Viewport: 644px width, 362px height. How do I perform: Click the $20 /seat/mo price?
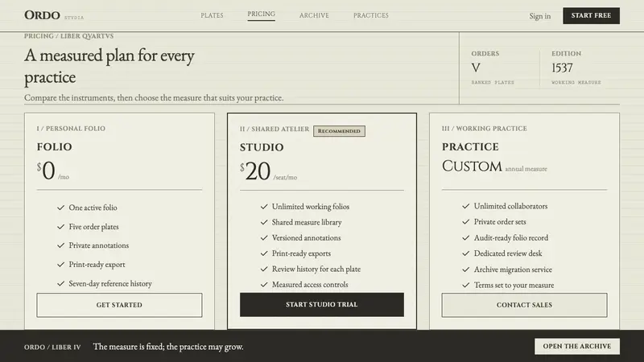(269, 171)
